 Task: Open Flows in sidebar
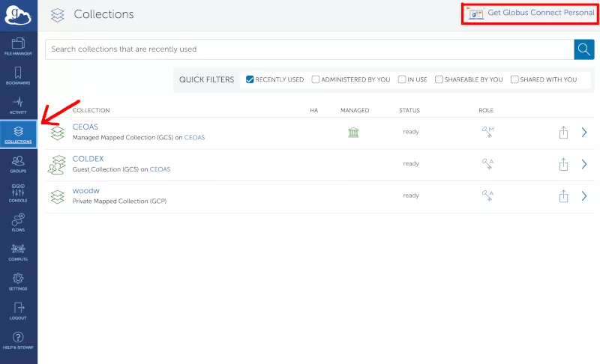18,222
